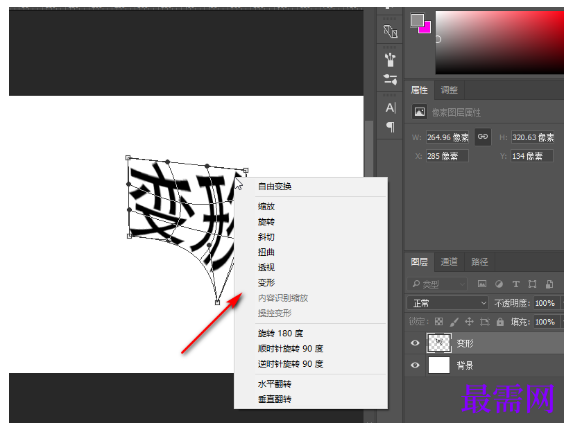Toggle lock transparent pixels checkerboard icon

pos(439,322)
